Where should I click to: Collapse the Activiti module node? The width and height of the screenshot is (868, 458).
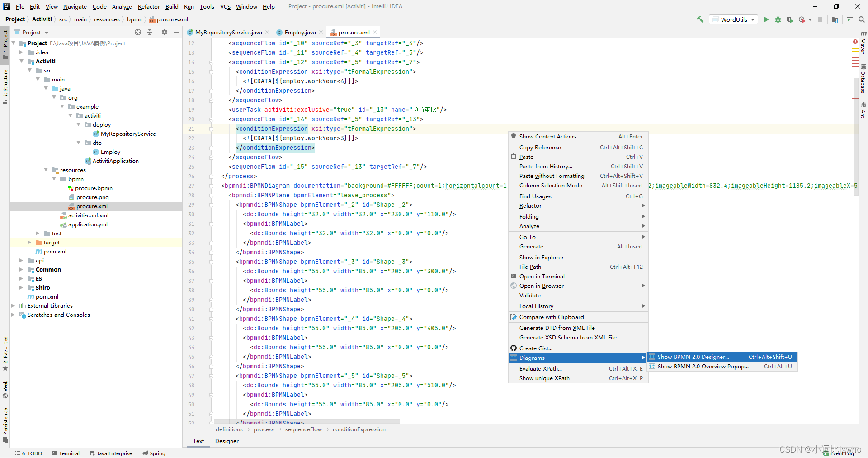(x=21, y=61)
